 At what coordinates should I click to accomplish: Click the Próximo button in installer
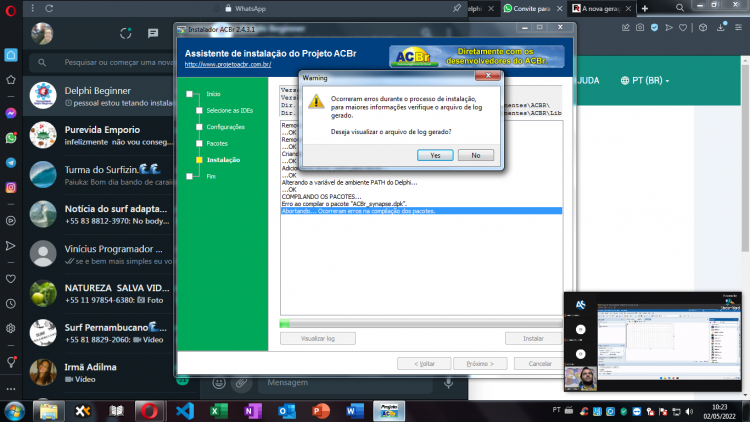(x=480, y=364)
